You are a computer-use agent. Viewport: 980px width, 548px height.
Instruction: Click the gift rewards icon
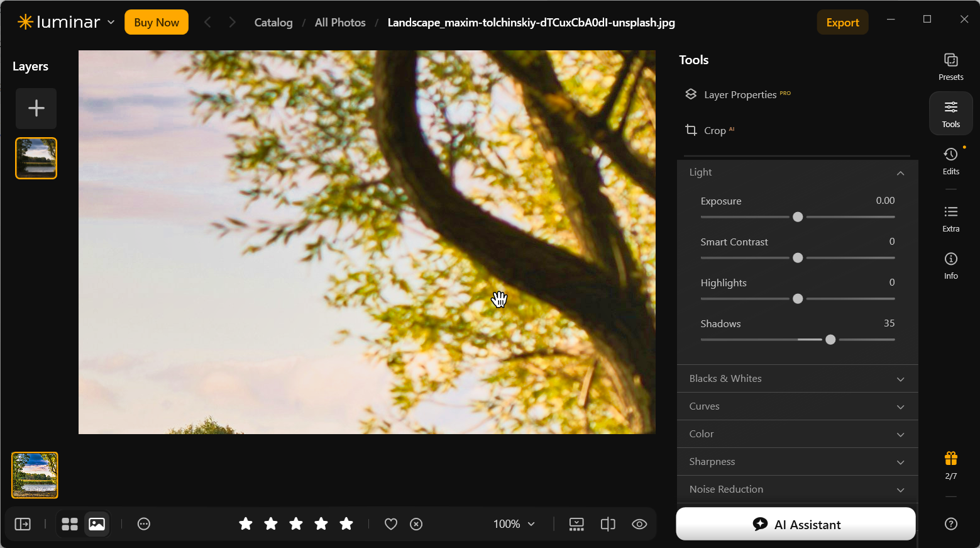click(x=950, y=458)
